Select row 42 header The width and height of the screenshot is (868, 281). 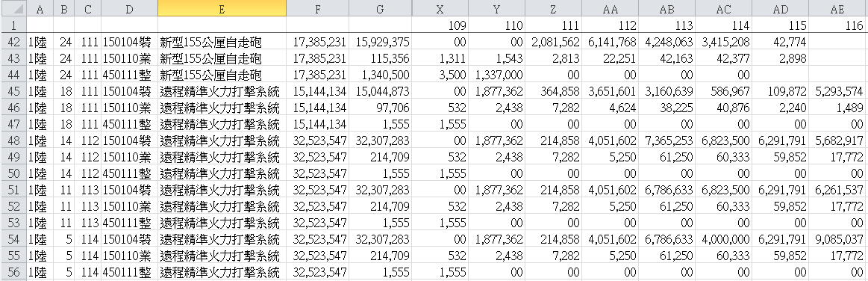tap(13, 42)
